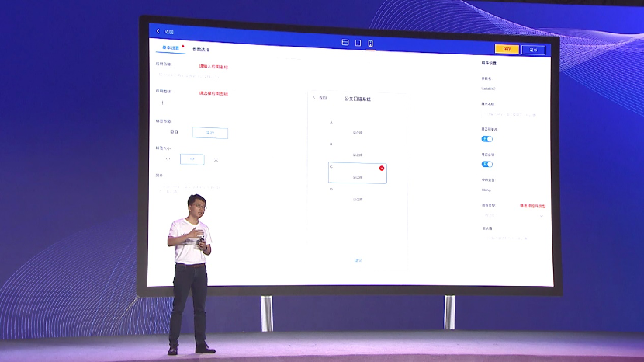Image resolution: width=644 pixels, height=362 pixels.
Task: Click the application name input field
Action: tap(194, 76)
